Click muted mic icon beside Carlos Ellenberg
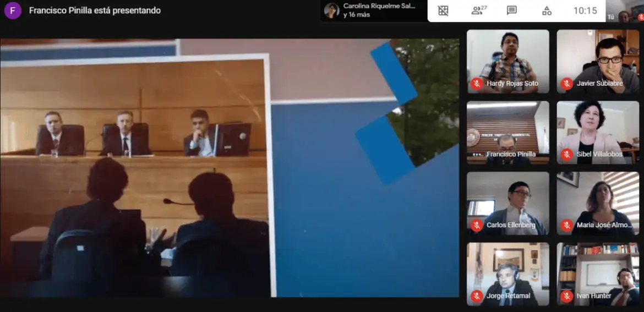 tap(477, 225)
